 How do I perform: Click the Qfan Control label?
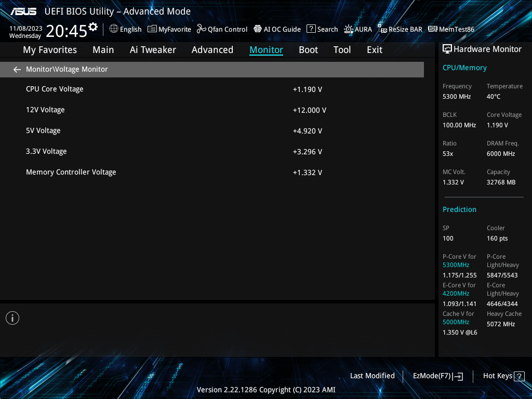228,30
